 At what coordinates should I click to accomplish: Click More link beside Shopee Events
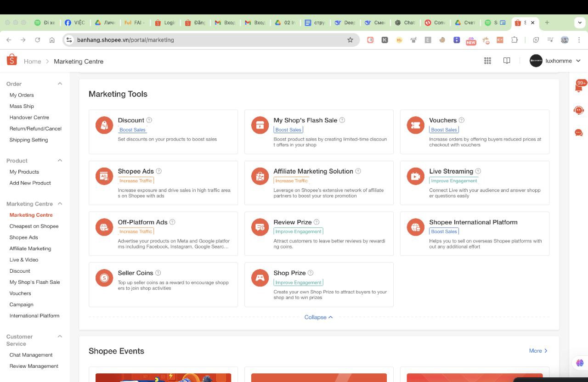click(538, 351)
